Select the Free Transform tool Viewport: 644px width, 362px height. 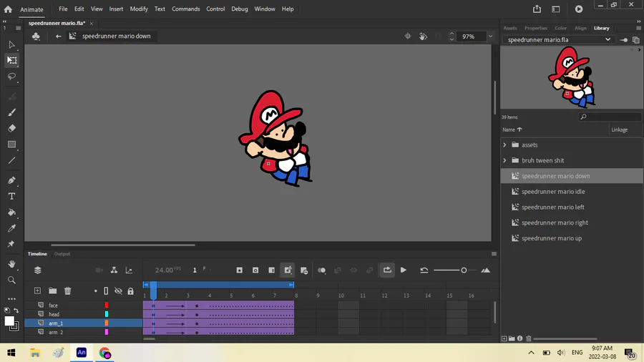(11, 60)
